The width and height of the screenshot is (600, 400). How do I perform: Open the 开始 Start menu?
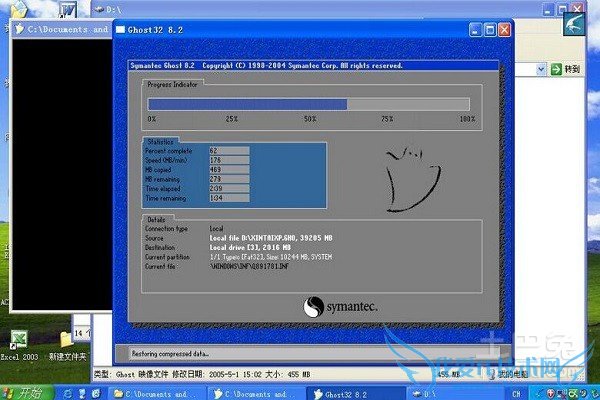pos(25,393)
